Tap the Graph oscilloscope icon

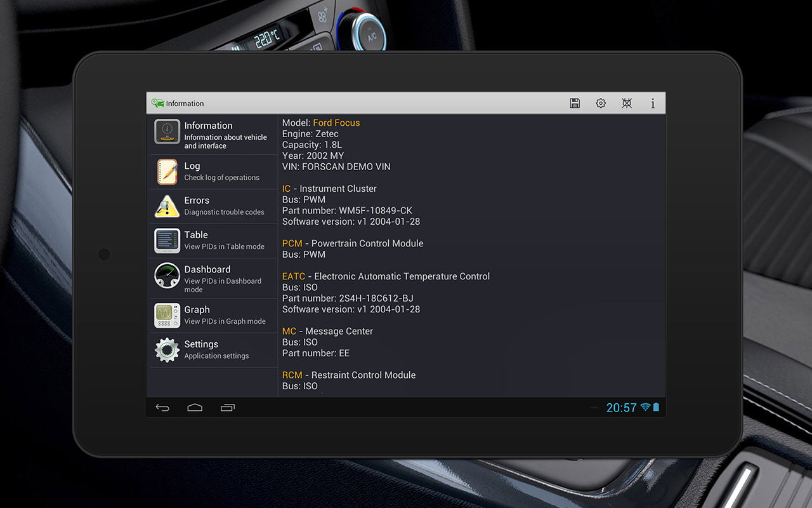click(166, 315)
